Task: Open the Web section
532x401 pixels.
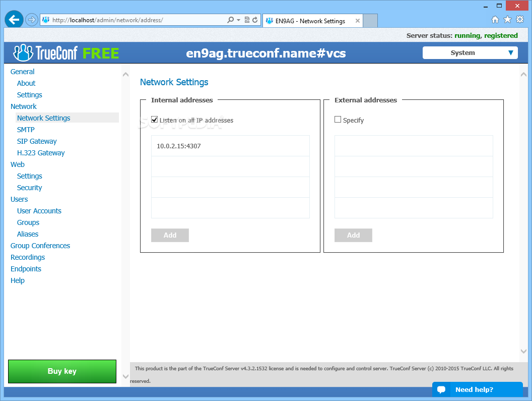Action: 17,164
